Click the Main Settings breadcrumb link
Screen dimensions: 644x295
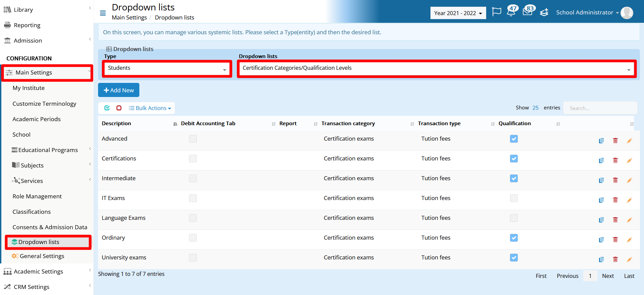pyautogui.click(x=129, y=17)
